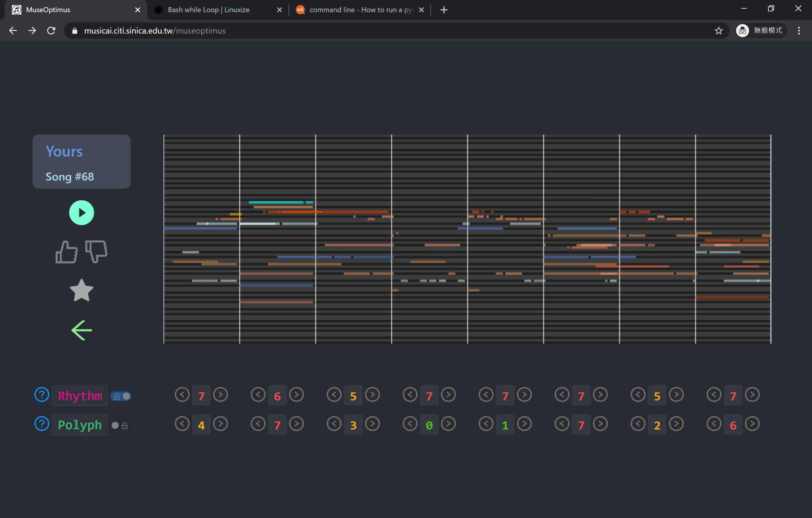812x518 pixels.
Task: Decrease second bar Rhythm value 6
Action: (x=258, y=395)
